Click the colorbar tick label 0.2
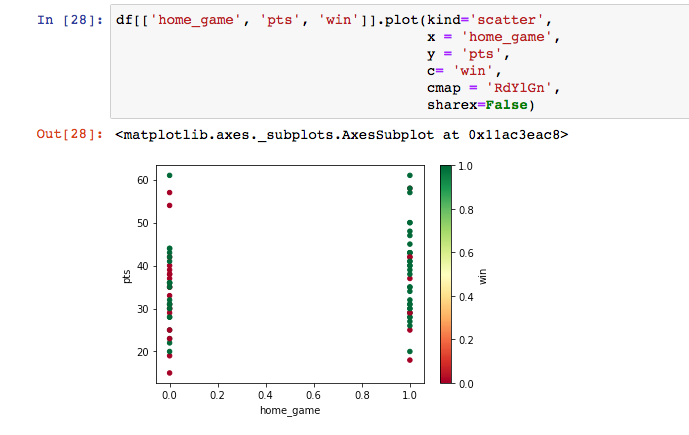Screen dimensions: 689x435 click(x=466, y=340)
